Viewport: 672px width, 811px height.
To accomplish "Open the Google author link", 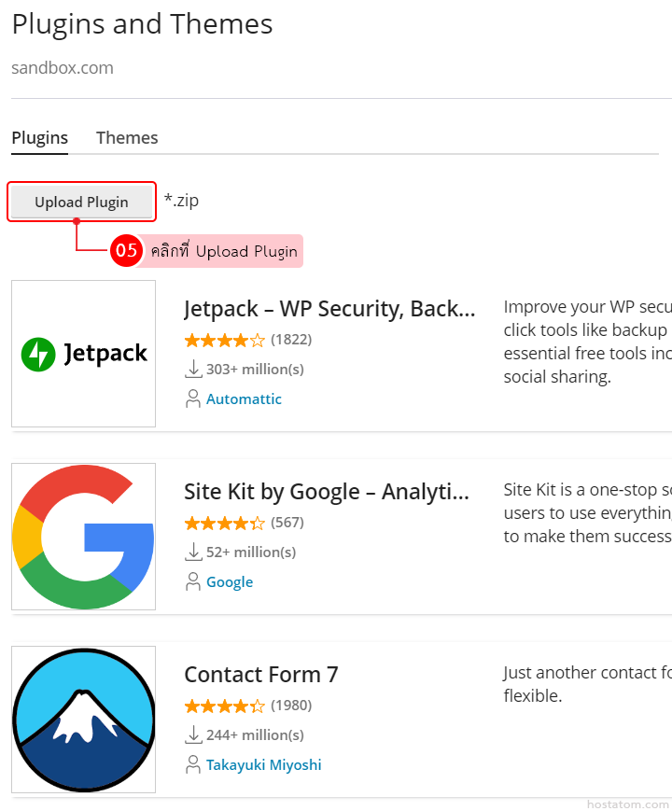I will pos(230,581).
